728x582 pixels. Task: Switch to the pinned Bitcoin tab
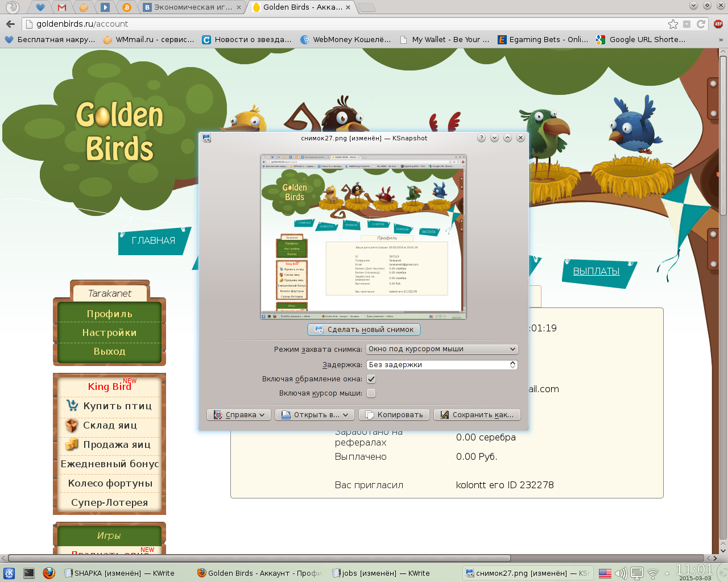(127, 7)
